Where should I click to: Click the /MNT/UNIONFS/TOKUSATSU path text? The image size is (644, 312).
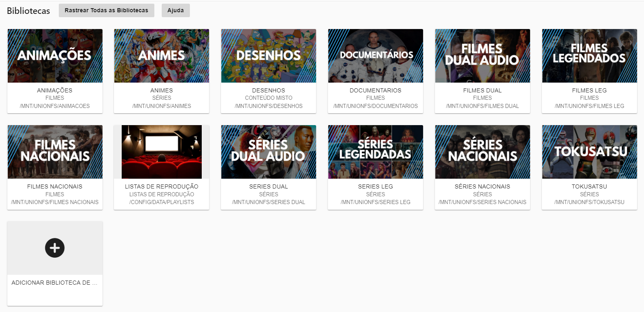(x=590, y=202)
